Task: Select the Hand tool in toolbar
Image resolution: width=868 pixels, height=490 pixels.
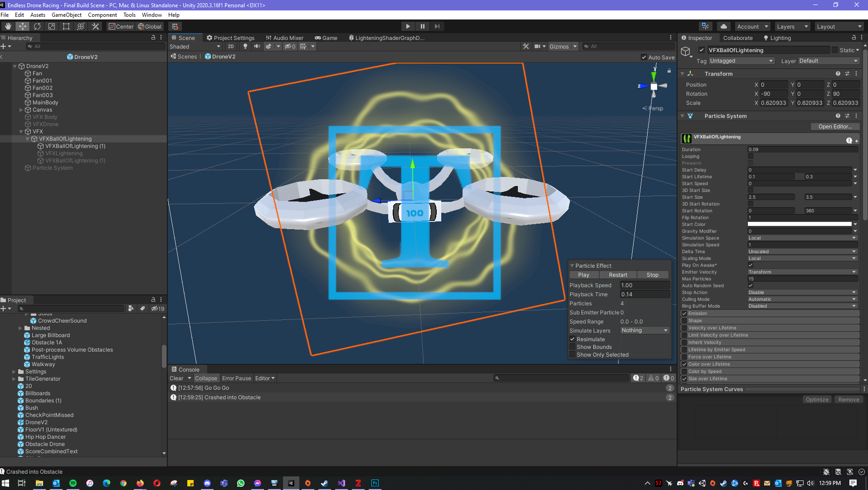Action: tap(8, 26)
